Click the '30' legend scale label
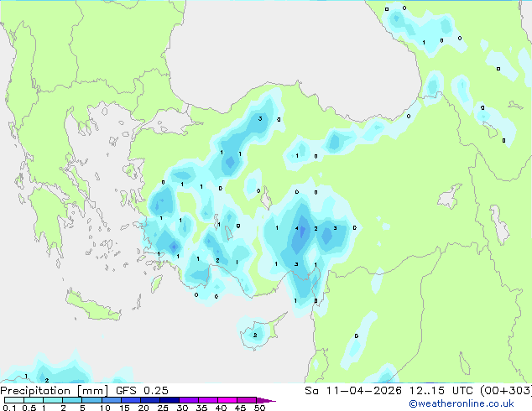 click(182, 408)
